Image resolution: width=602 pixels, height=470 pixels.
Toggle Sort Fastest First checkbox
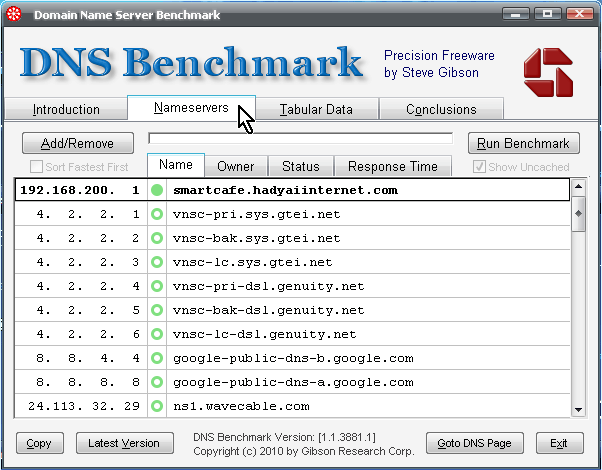pyautogui.click(x=36, y=167)
